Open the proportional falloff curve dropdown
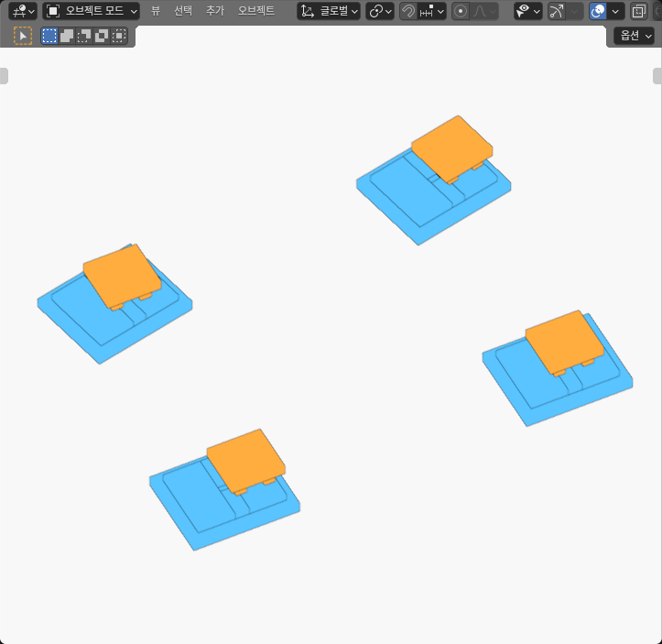Image resolution: width=662 pixels, height=644 pixels. [x=483, y=11]
